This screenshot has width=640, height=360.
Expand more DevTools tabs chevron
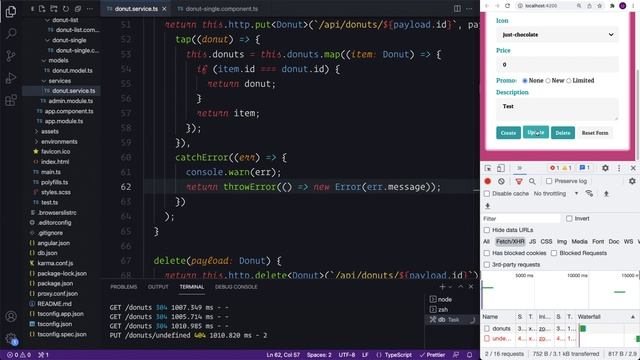pos(520,168)
